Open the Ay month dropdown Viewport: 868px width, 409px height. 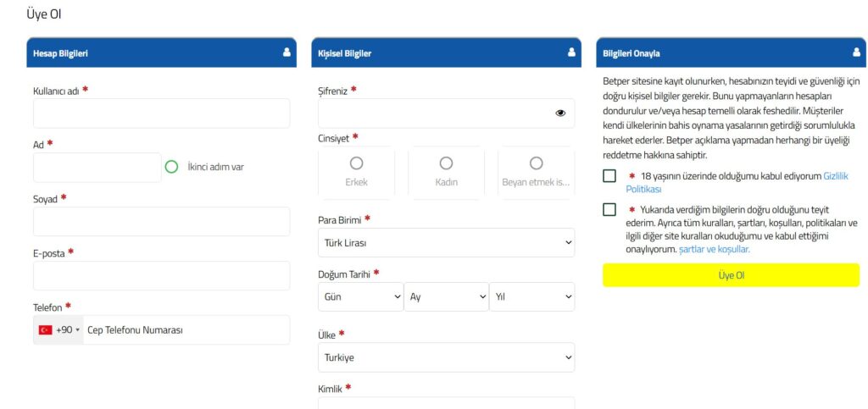click(446, 297)
